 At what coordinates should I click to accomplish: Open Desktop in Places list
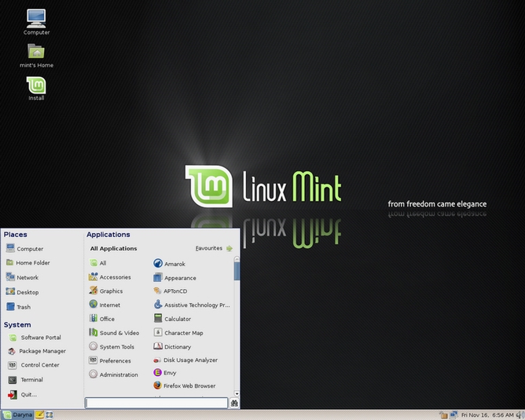click(x=22, y=292)
